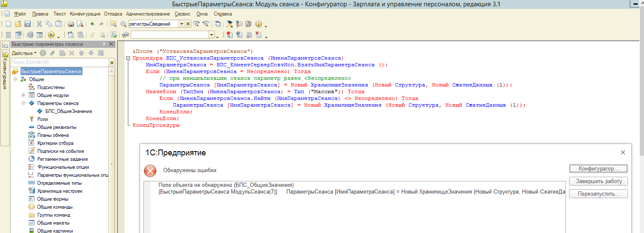Screen dimensions: 644x233
Task: Click the Windows list icon
Action: click(x=218, y=24)
